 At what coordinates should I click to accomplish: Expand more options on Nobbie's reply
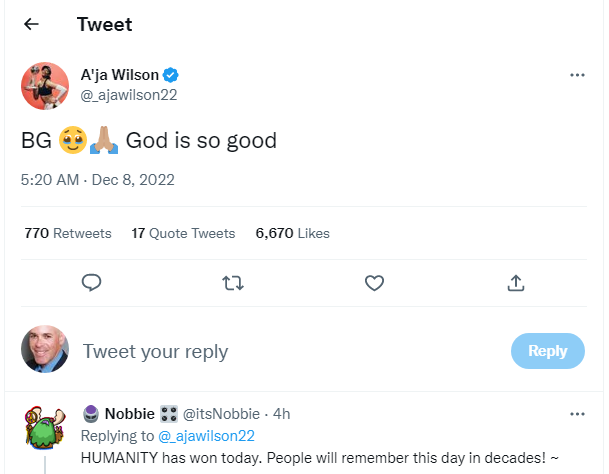[x=577, y=413]
